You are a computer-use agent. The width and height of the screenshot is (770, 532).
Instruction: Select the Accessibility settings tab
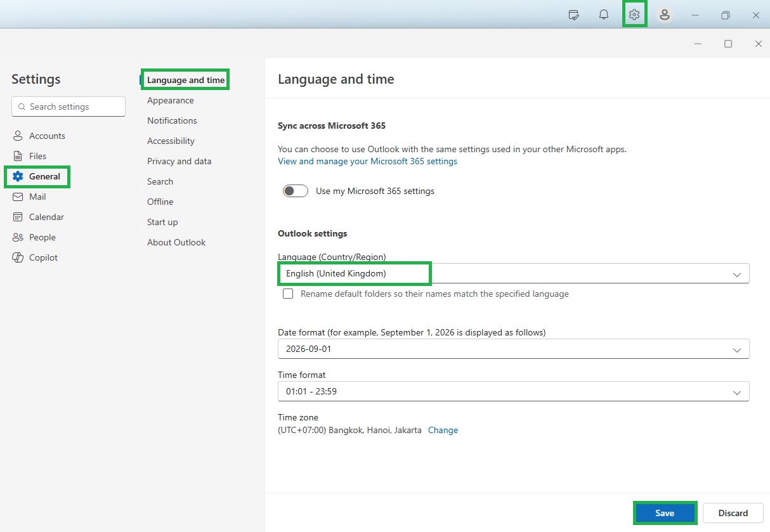pos(171,141)
